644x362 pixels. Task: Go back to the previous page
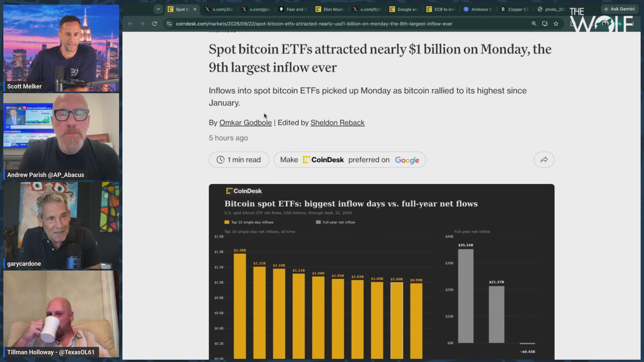coord(130,24)
